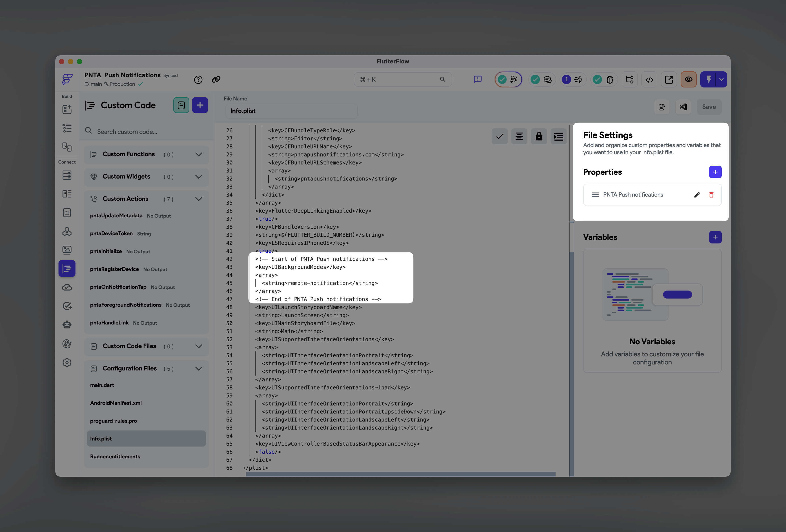
Task: Expand the Custom Widgets section chevron
Action: (x=199, y=177)
